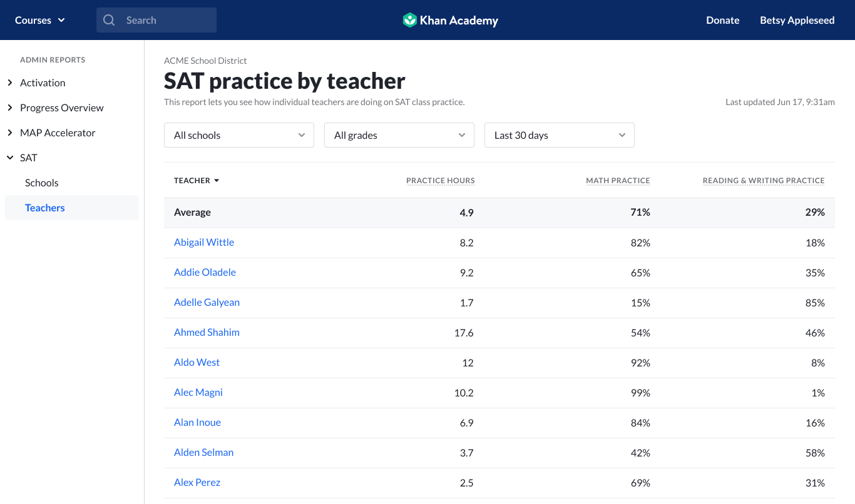This screenshot has width=855, height=504.
Task: Sort by Practice Hours column header
Action: [x=440, y=181]
